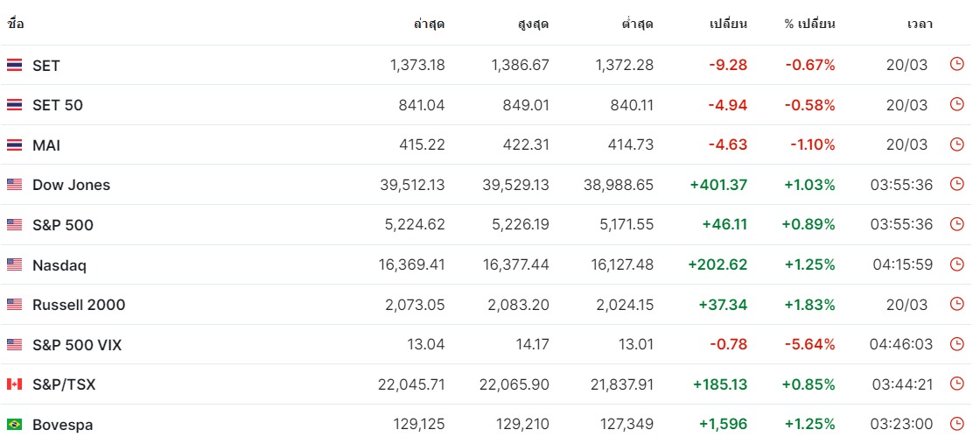Click the สูงสุด column header
Image resolution: width=980 pixels, height=444 pixels.
point(533,25)
